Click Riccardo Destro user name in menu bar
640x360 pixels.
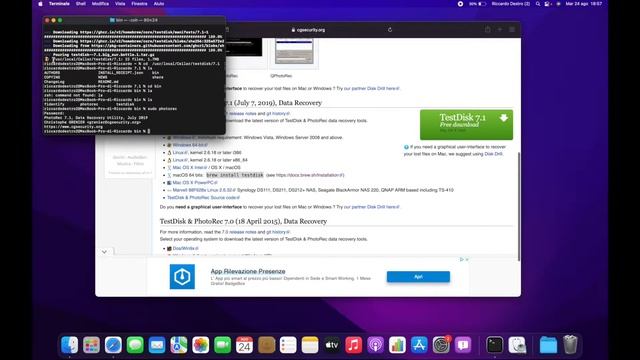[x=511, y=4]
